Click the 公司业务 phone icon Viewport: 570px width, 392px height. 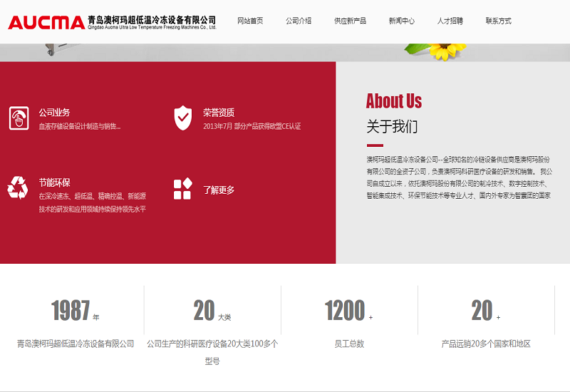coord(19,118)
